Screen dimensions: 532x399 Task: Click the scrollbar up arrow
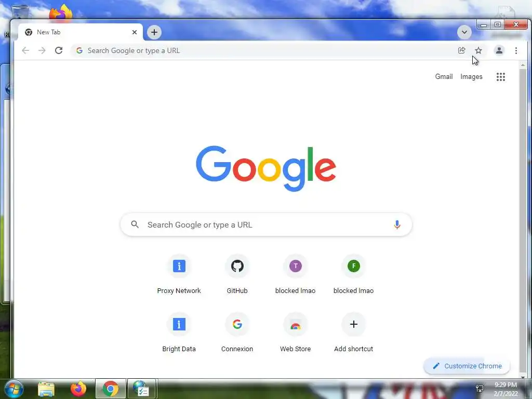pyautogui.click(x=523, y=65)
